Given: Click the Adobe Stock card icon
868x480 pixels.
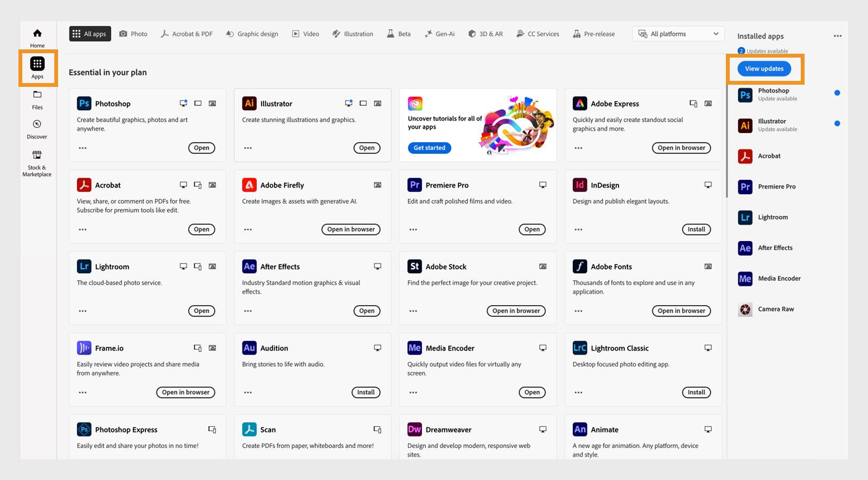Looking at the screenshot, I should [414, 266].
